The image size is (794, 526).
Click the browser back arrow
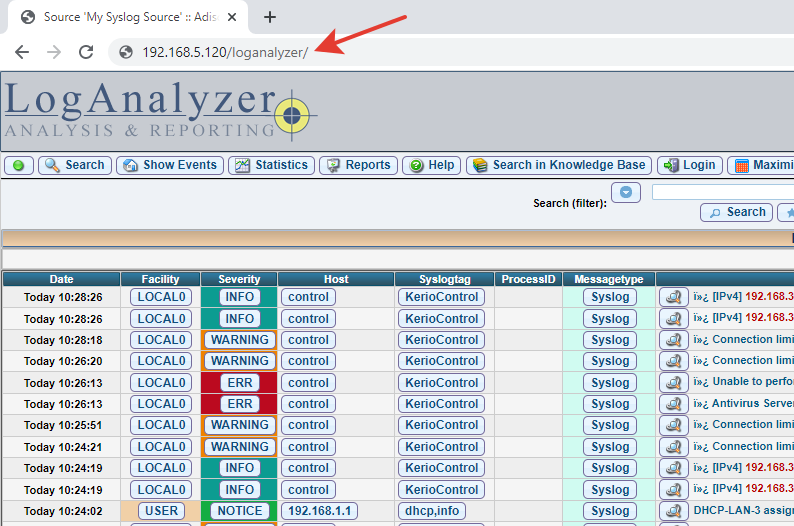coord(22,52)
